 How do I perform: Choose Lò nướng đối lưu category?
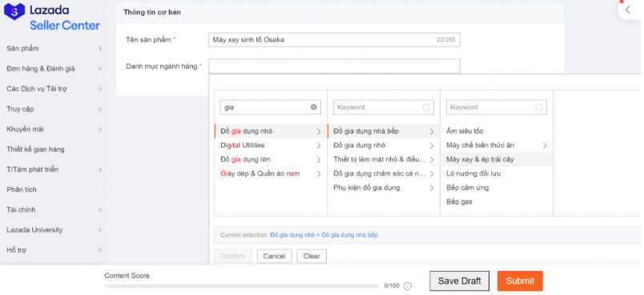pyautogui.click(x=497, y=173)
